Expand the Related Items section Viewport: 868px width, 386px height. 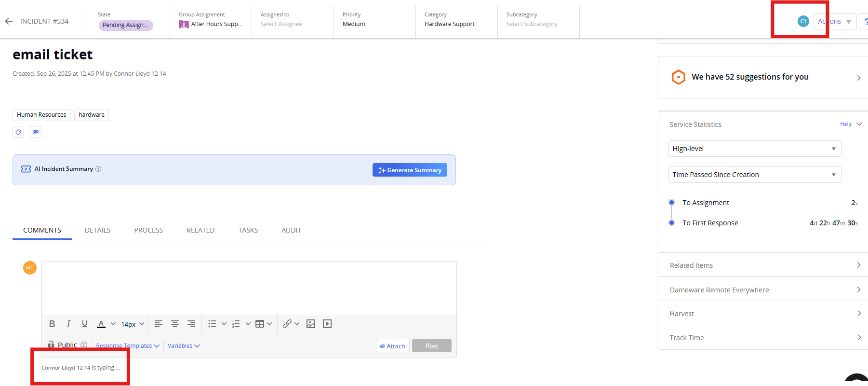(x=763, y=265)
